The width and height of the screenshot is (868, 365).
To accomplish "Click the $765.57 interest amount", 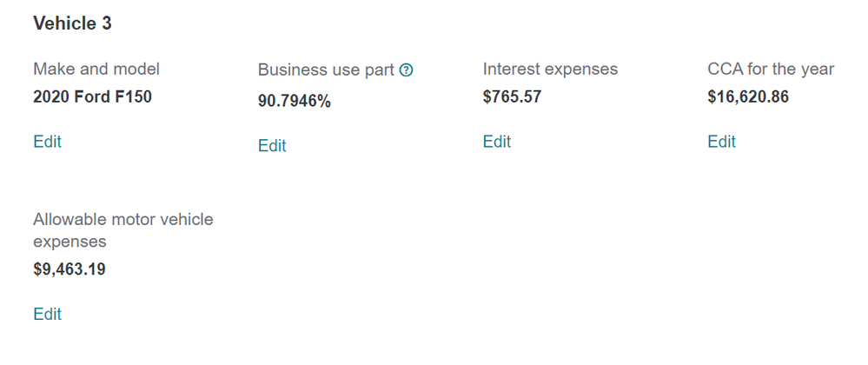I will [512, 97].
